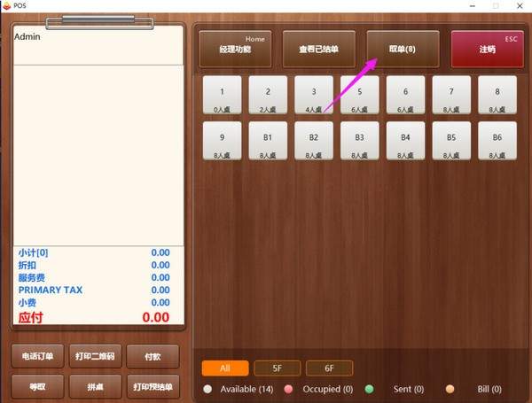This screenshot has width=532, height=403.
Task: Select table 2 (2人桌)
Action: [x=268, y=95]
